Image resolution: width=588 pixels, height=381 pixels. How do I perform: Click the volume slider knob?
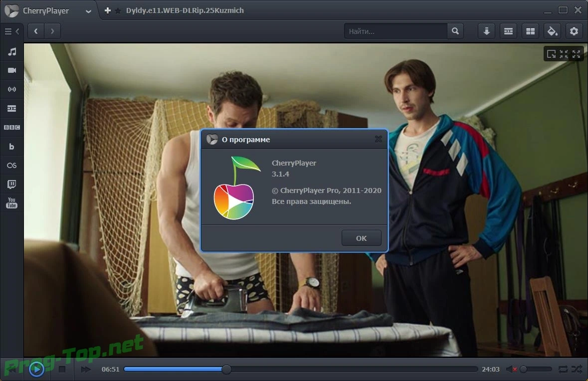pos(524,370)
